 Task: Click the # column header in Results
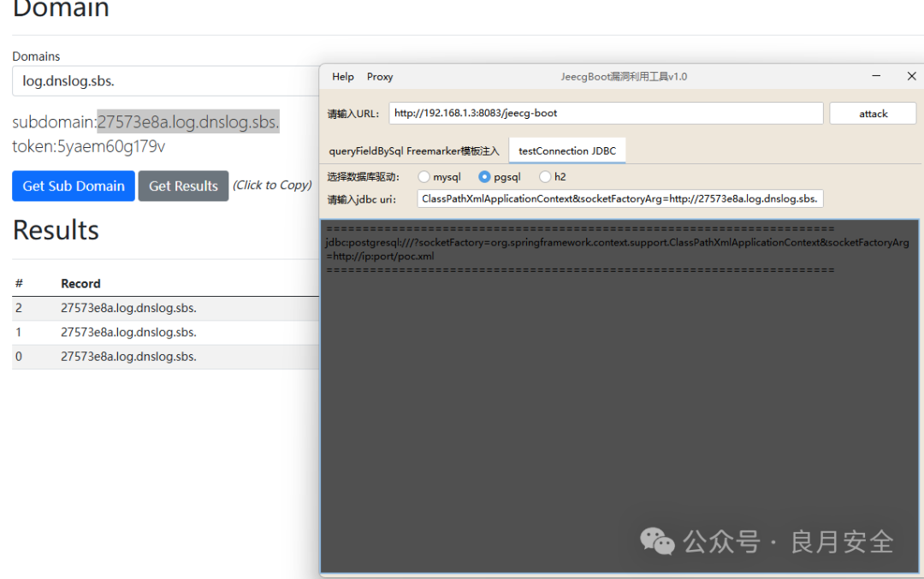click(x=19, y=284)
